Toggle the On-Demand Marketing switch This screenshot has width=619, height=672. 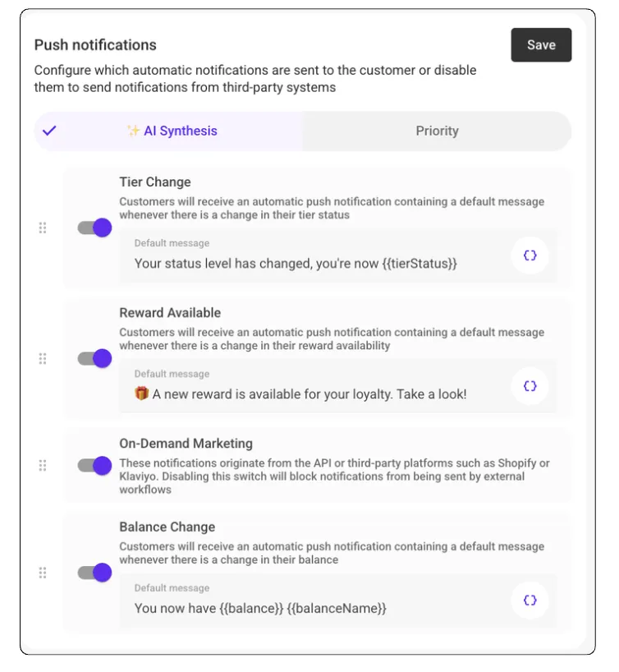tap(94, 466)
